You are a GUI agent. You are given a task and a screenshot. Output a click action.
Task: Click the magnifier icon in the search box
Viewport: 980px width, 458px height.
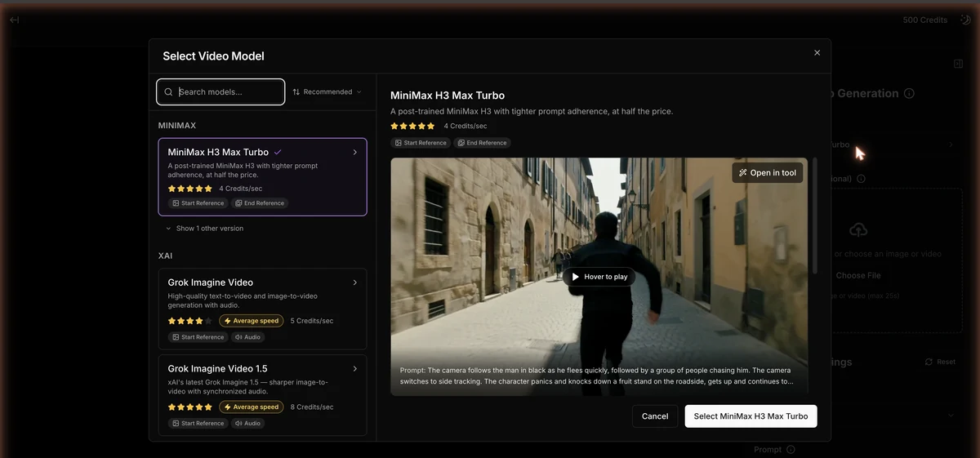coord(169,92)
